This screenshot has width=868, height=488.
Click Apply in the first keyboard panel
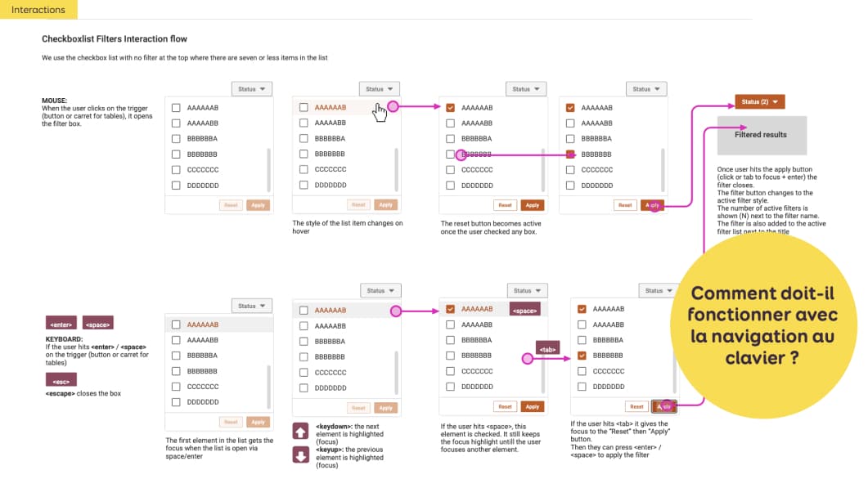tap(258, 423)
